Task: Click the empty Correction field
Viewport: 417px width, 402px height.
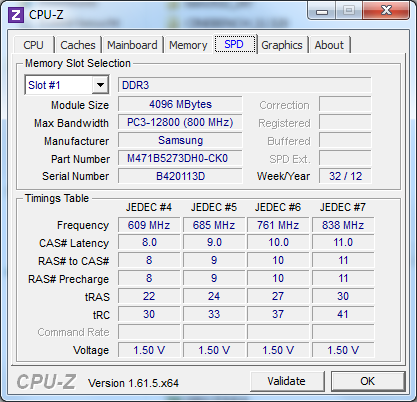Action: click(345, 104)
